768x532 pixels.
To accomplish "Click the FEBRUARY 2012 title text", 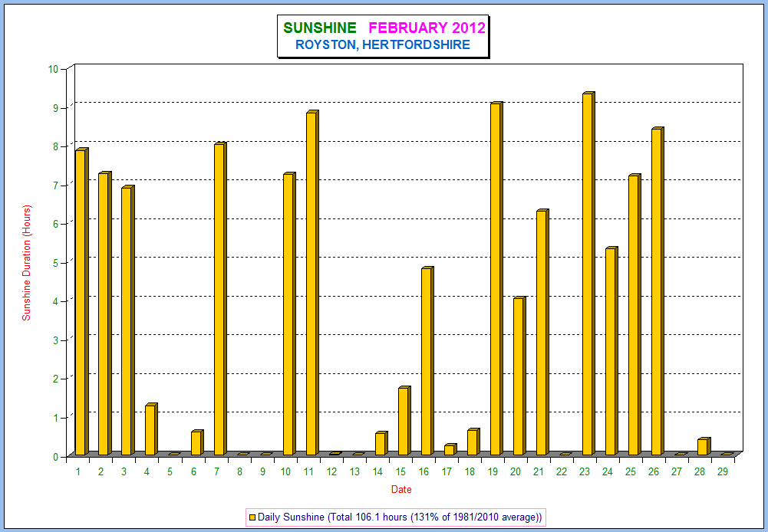I will click(x=427, y=28).
